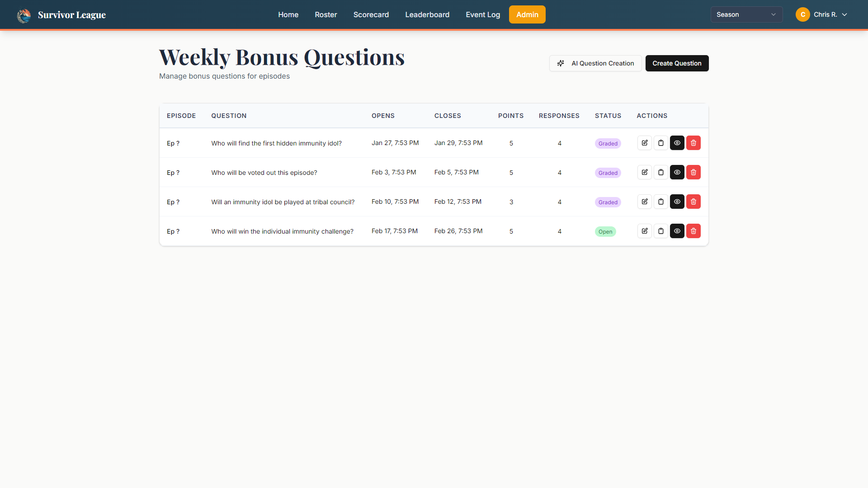The width and height of the screenshot is (868, 488).
Task: Select the Admin tab
Action: pyautogui.click(x=527, y=14)
